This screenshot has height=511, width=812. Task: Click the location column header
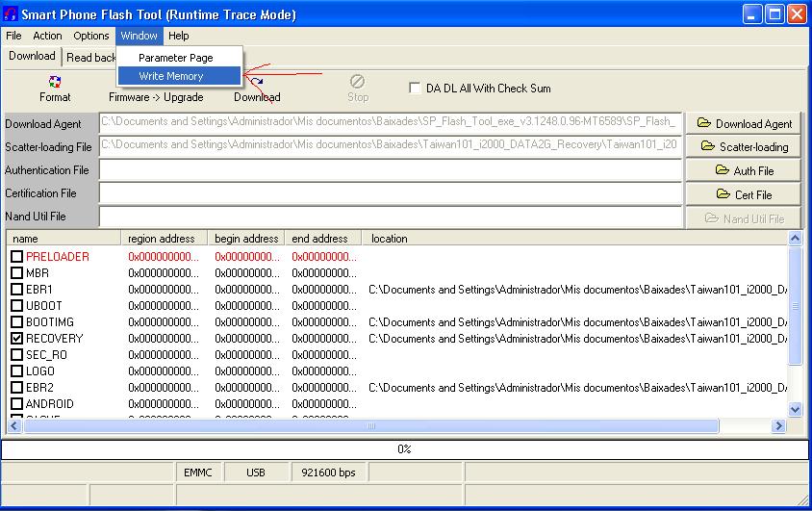click(x=574, y=238)
